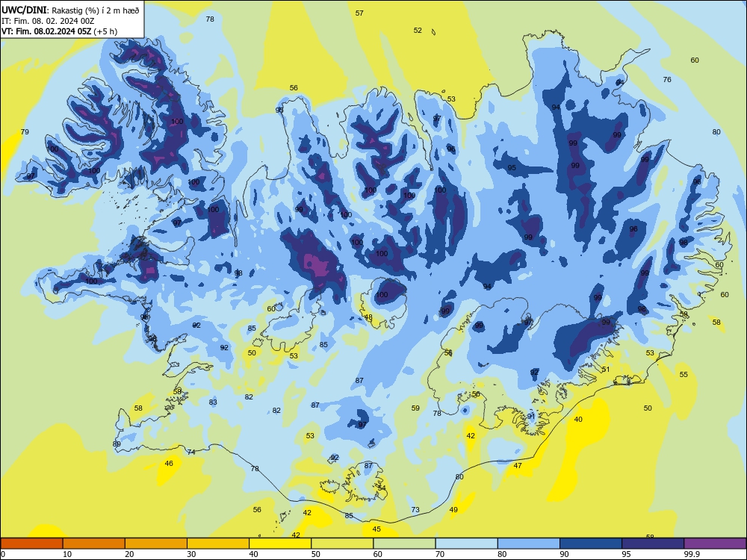The height and width of the screenshot is (560, 747).
Task: Click the "46" humidity value on the map
Action: (169, 464)
